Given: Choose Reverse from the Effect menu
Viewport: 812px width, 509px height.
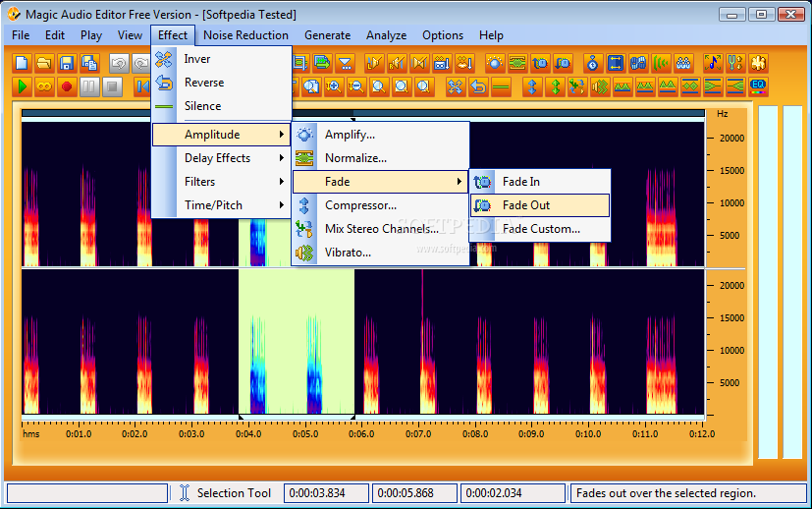Looking at the screenshot, I should pos(222,83).
